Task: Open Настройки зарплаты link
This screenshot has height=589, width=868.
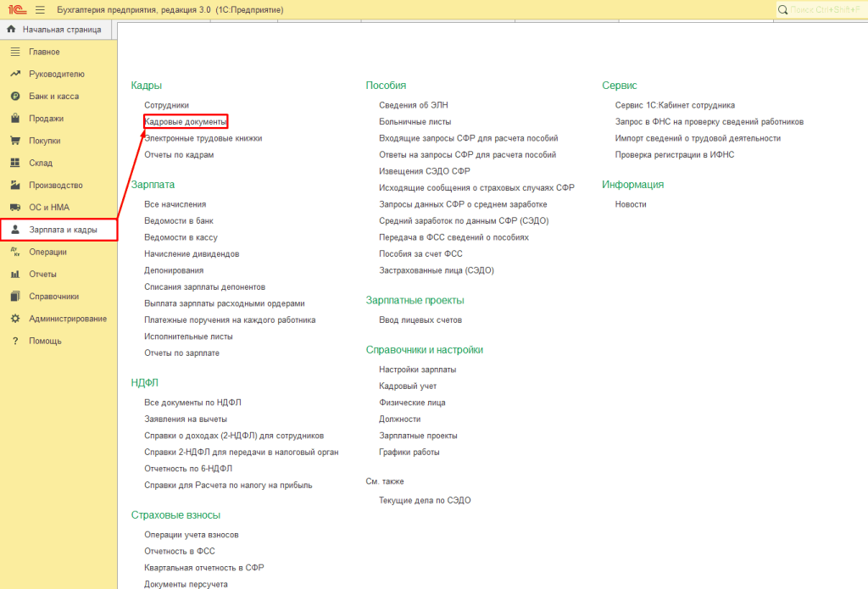Action: click(417, 370)
